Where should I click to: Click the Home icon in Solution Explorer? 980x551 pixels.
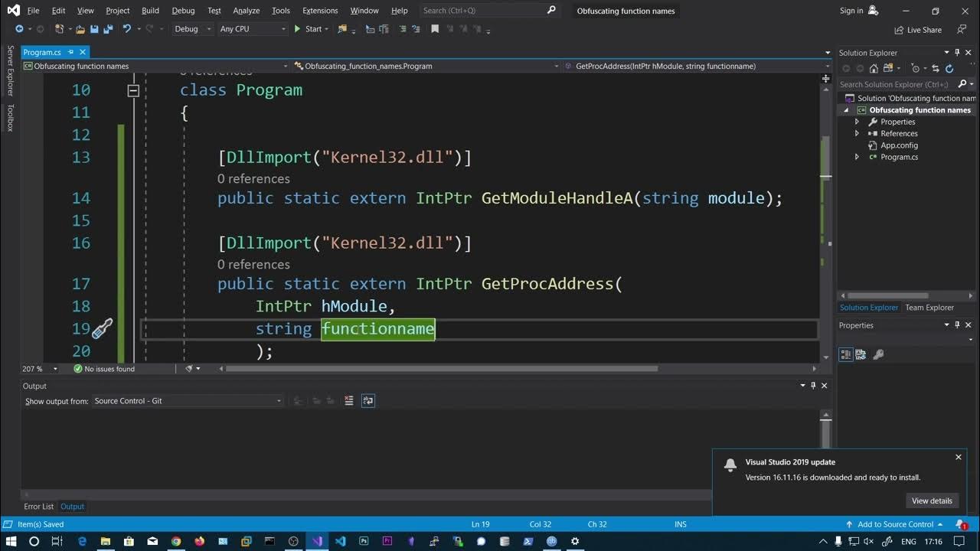[874, 68]
